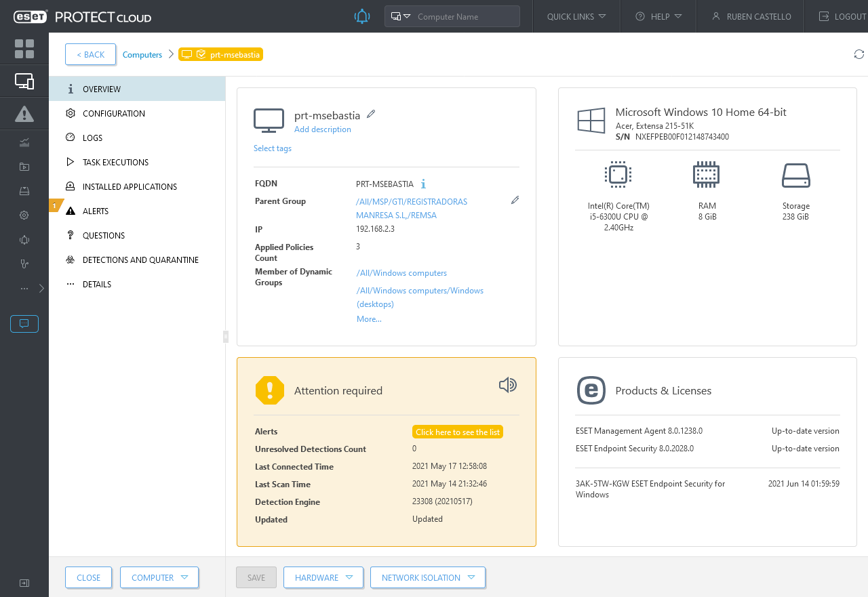
Task: Open Notifications bell icon in sidebar
Action: pyautogui.click(x=24, y=240)
